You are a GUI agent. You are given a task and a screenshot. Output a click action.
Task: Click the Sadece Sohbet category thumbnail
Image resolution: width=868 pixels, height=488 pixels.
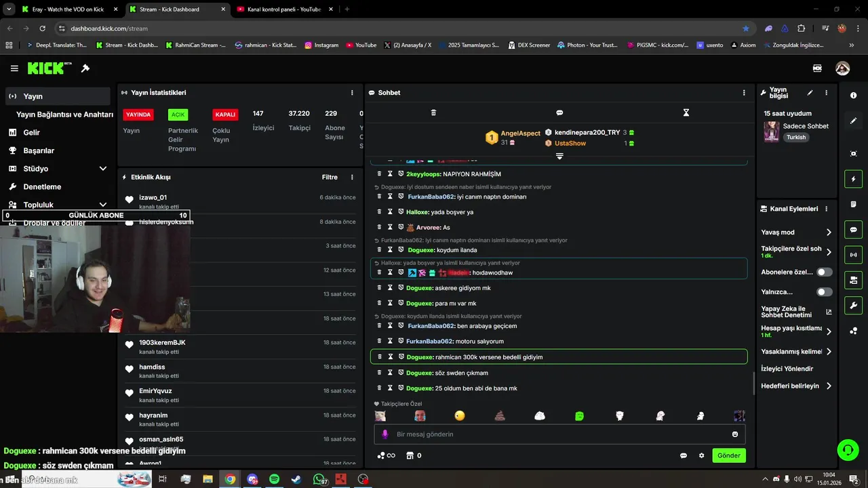tap(771, 131)
